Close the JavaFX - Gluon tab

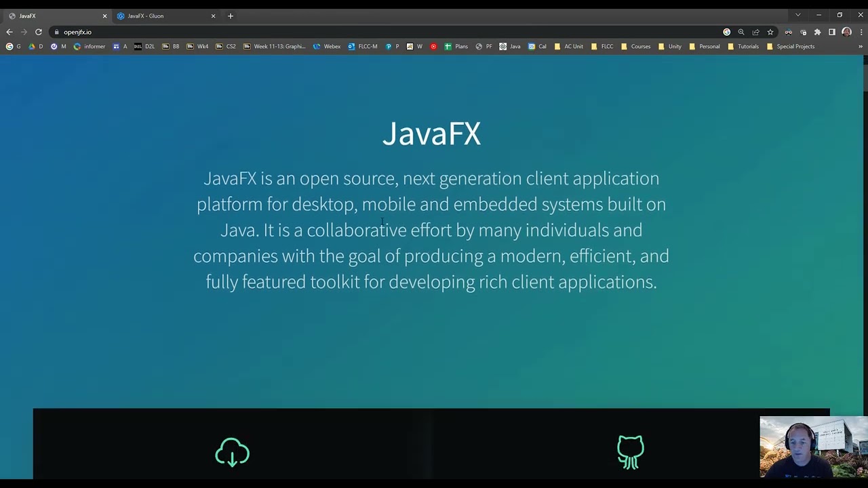[213, 16]
